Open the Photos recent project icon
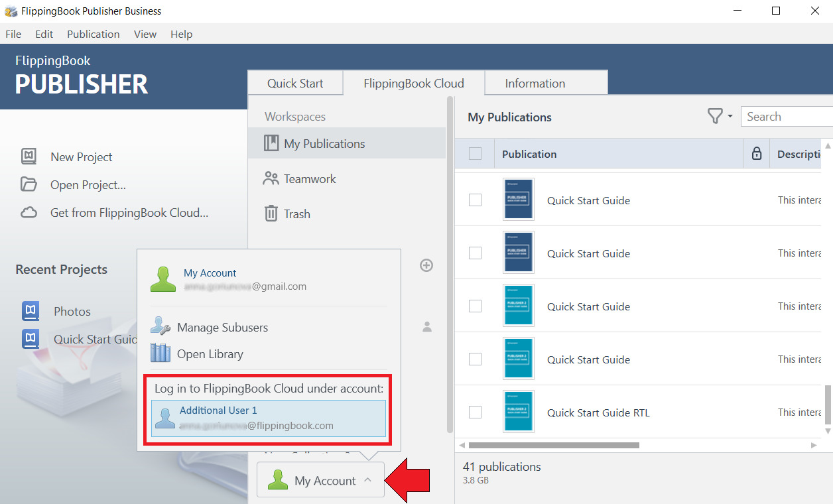 pyautogui.click(x=31, y=310)
